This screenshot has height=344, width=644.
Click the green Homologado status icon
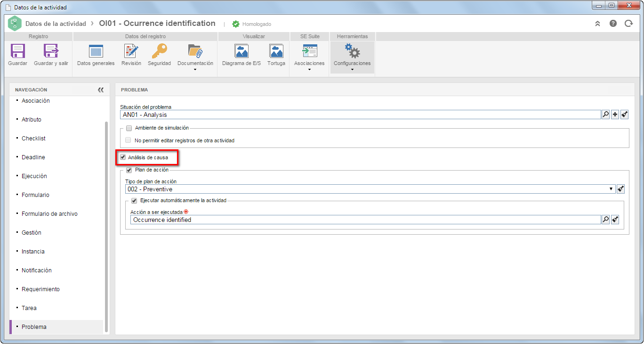[236, 24]
